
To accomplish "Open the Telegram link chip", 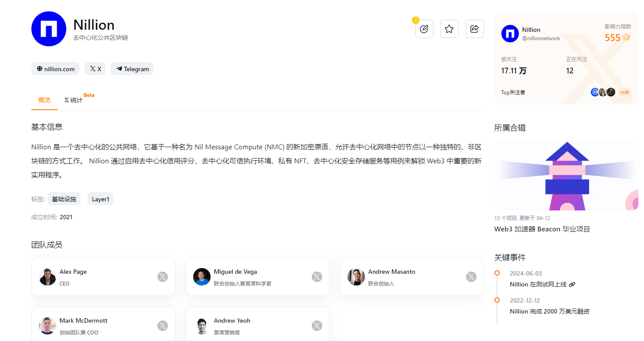I will pos(132,69).
